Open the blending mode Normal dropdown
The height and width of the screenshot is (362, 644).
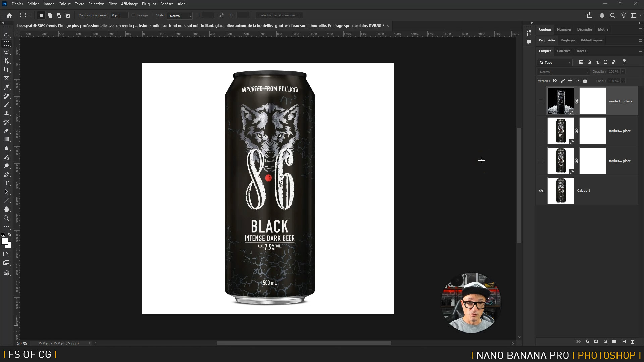pyautogui.click(x=563, y=72)
